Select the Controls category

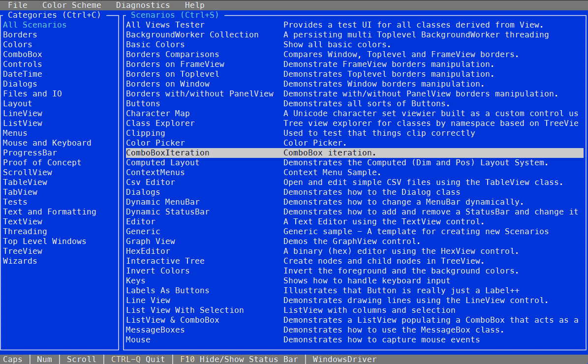pyautogui.click(x=23, y=64)
